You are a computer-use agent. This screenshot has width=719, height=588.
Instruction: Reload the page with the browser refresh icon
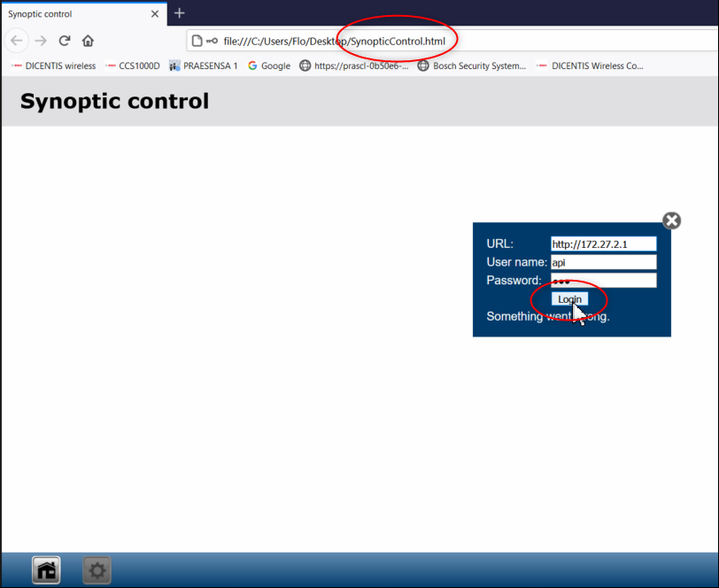click(x=65, y=41)
